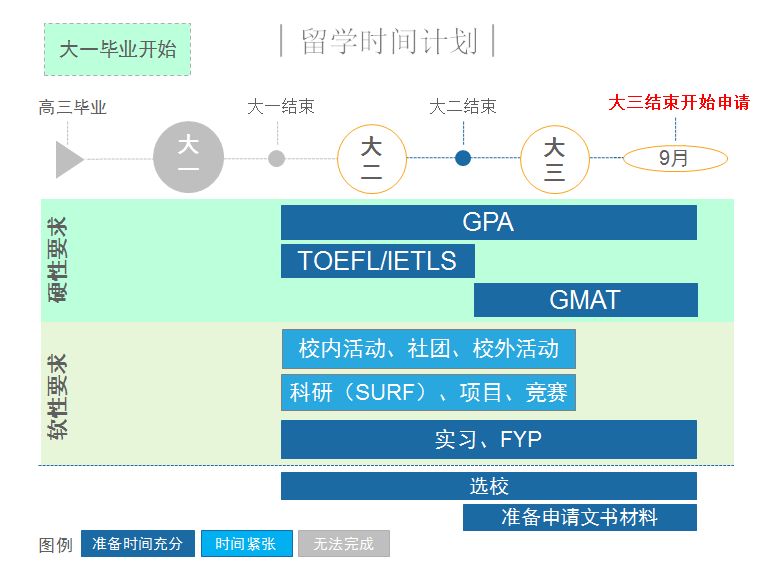
Task: Click the 大一毕业开始 green box
Action: point(117,49)
